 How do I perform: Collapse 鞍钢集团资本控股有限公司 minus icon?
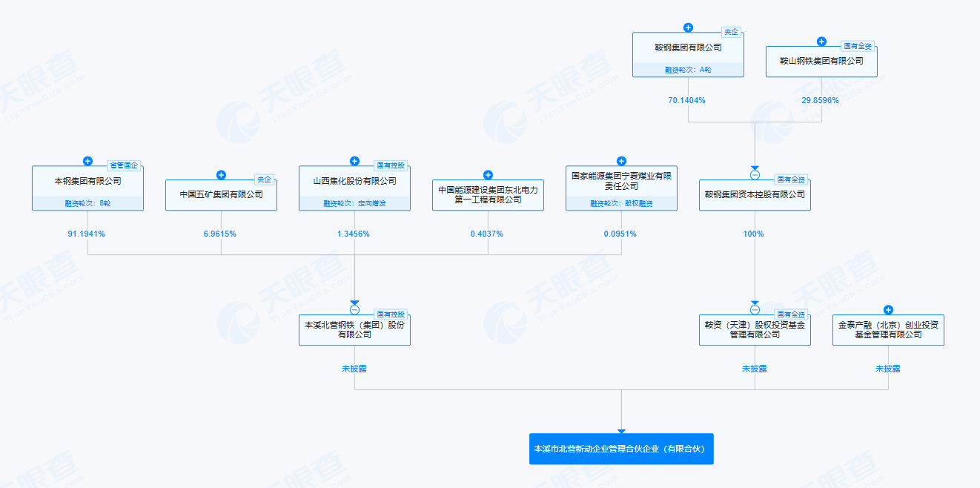(755, 175)
